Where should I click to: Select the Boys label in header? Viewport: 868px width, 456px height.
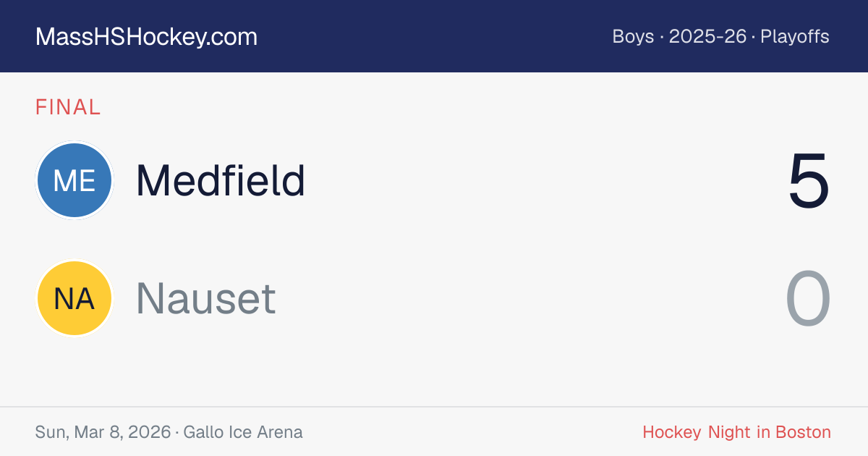(633, 36)
